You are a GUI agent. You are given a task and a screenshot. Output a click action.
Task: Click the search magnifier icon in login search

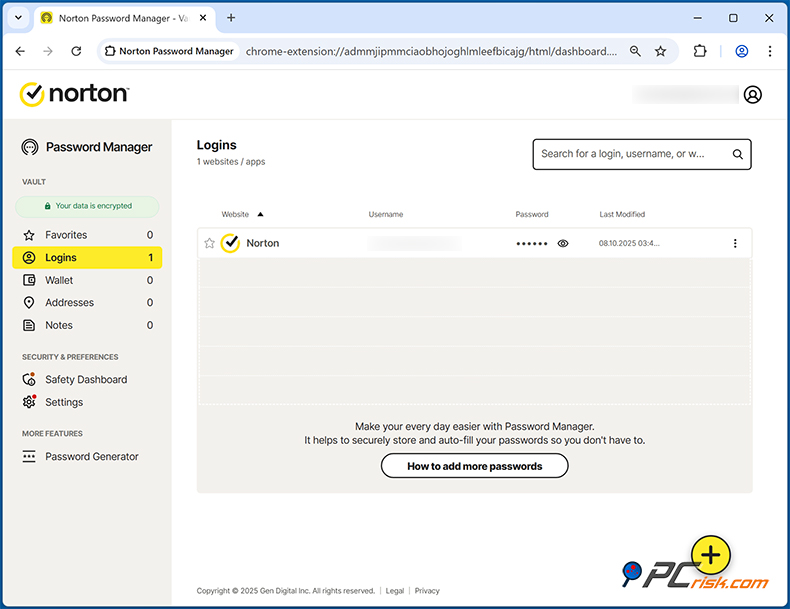tap(738, 154)
